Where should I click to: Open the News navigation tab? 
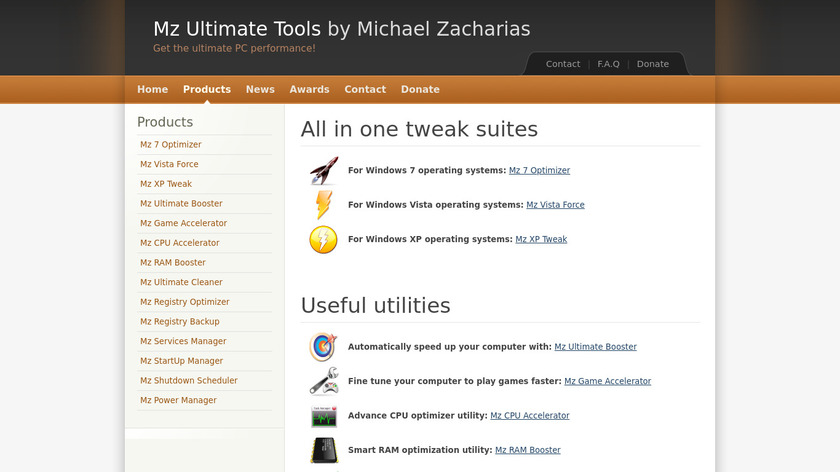point(260,89)
